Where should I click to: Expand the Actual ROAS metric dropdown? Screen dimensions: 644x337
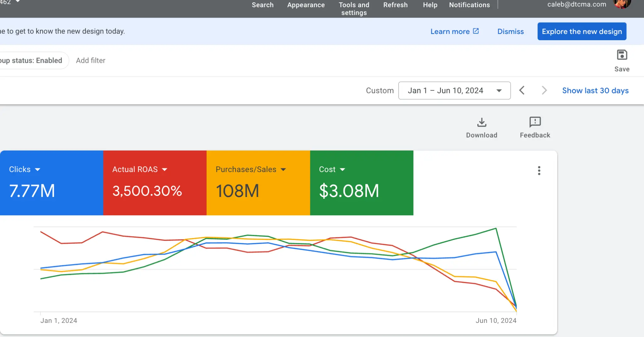(x=164, y=170)
